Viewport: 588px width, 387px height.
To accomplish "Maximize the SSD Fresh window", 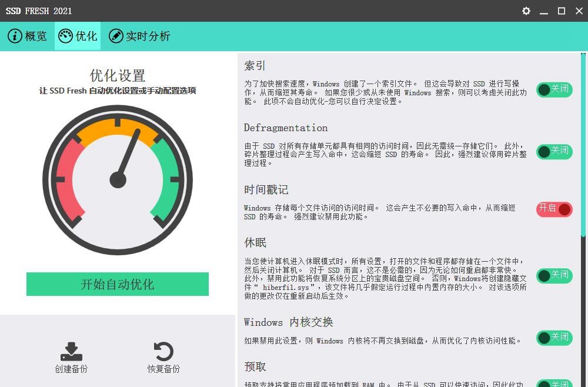I will pyautogui.click(x=562, y=11).
